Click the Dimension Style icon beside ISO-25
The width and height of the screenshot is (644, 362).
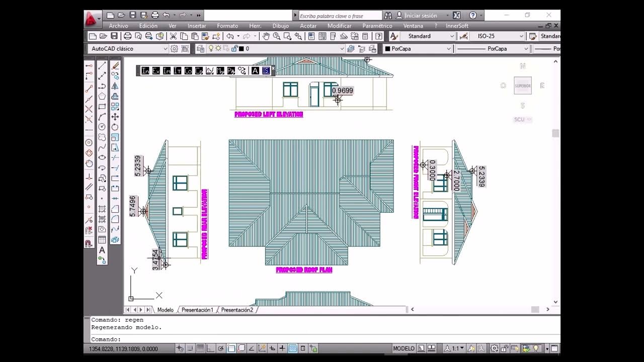pyautogui.click(x=464, y=36)
